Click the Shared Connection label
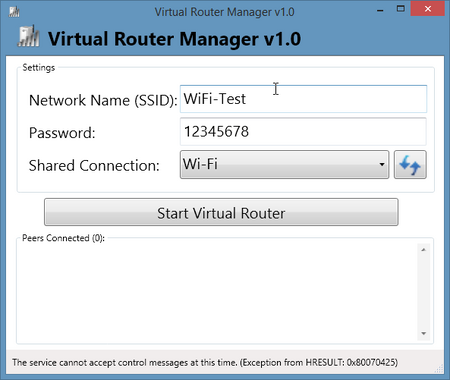This screenshot has width=450, height=380. coord(94,166)
